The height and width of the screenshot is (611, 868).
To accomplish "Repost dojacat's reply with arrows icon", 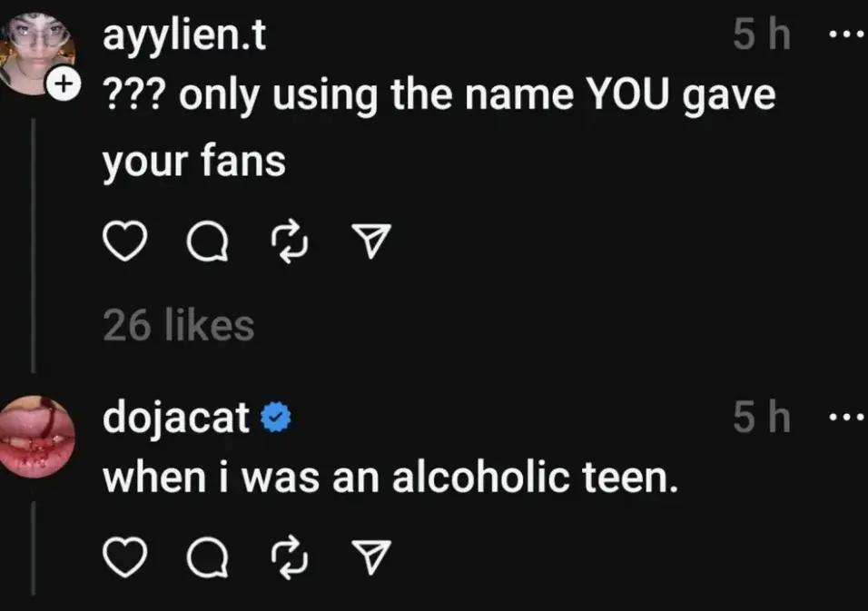I will pyautogui.click(x=291, y=558).
